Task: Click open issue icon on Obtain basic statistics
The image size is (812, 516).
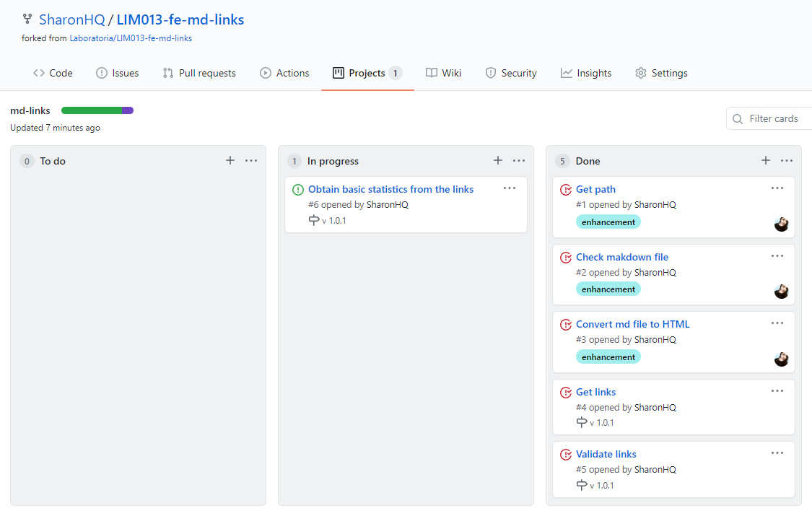Action: point(298,190)
